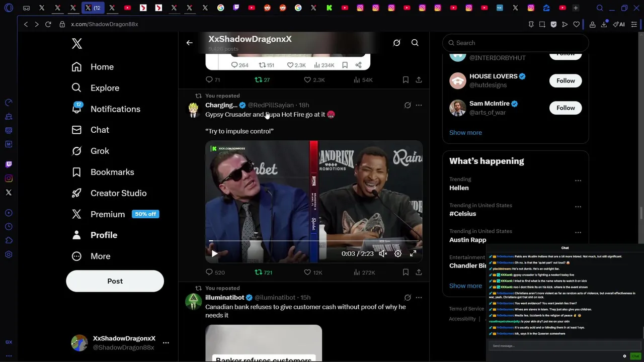Open Notifications with 12 badge
The width and height of the screenshot is (644, 362).
point(106,109)
